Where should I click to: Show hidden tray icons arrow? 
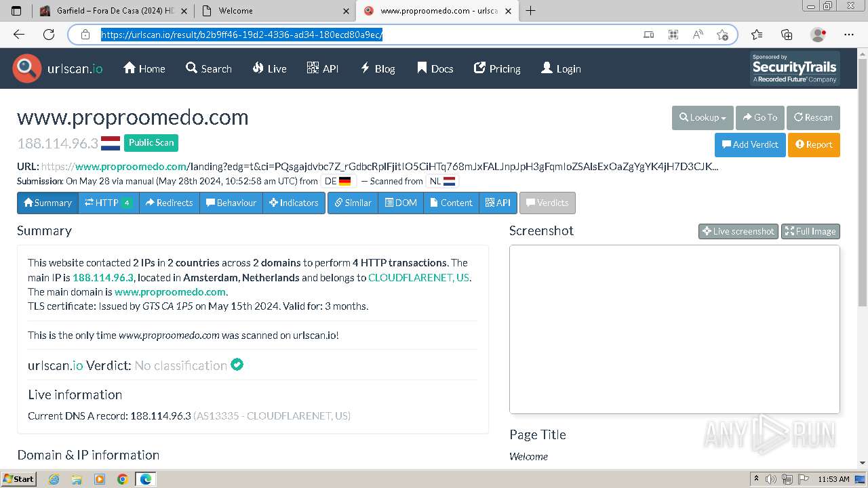[x=756, y=479]
